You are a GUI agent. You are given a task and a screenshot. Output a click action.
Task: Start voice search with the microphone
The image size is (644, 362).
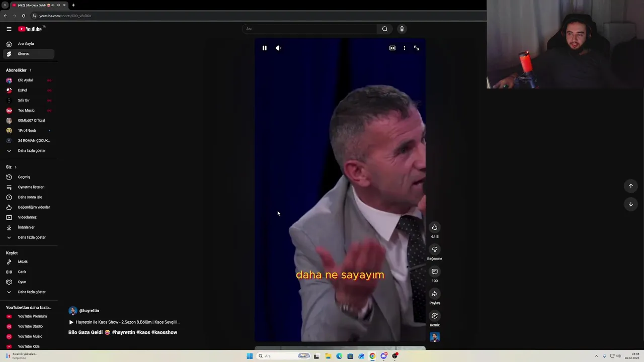[401, 29]
